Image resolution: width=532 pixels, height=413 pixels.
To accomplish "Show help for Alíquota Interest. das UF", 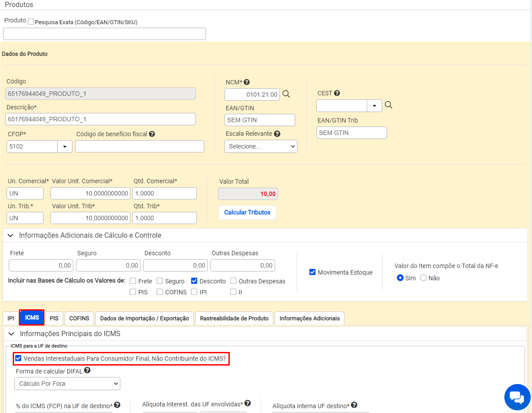I will tap(248, 403).
